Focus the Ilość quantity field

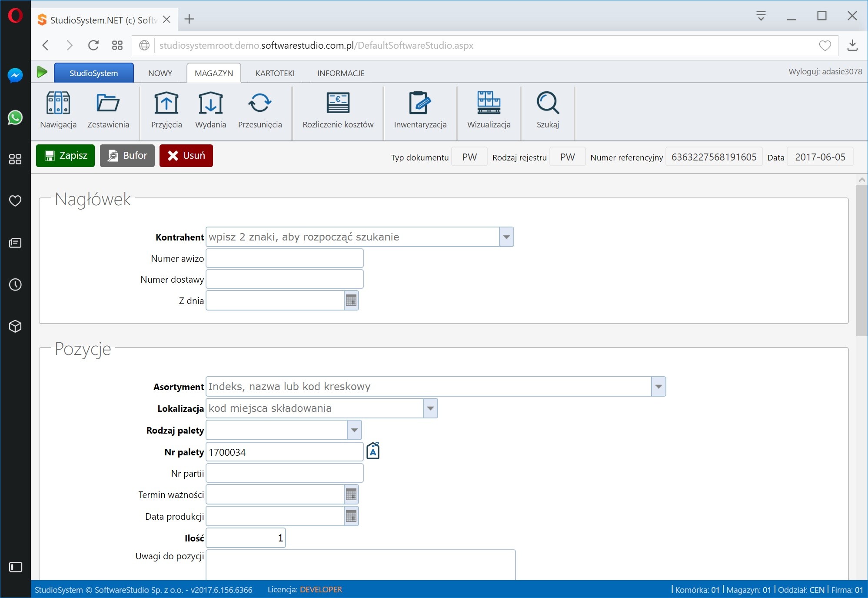(246, 538)
